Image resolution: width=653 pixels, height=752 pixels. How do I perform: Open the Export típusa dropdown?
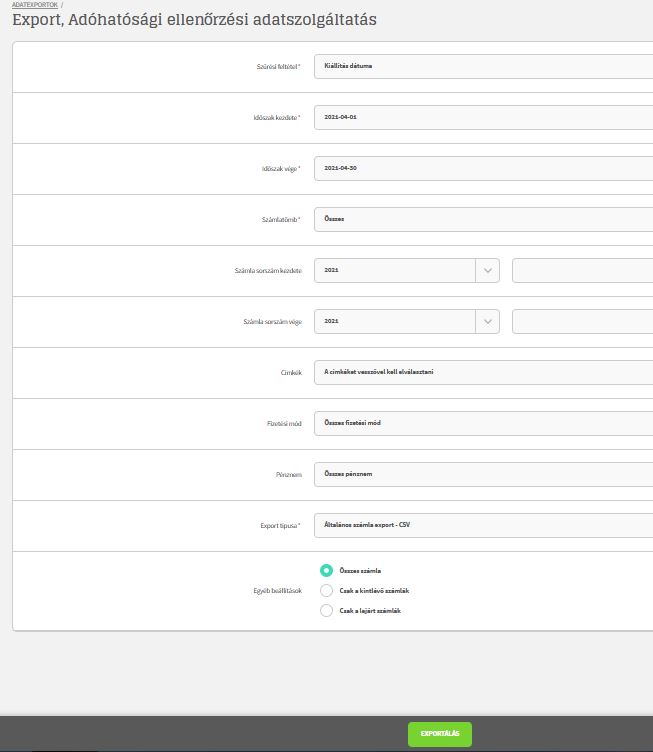482,524
